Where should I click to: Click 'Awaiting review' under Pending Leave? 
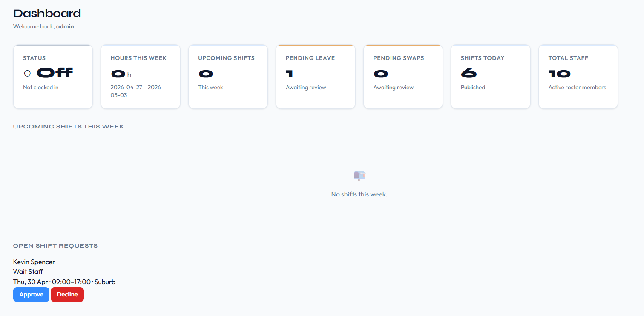pyautogui.click(x=306, y=88)
